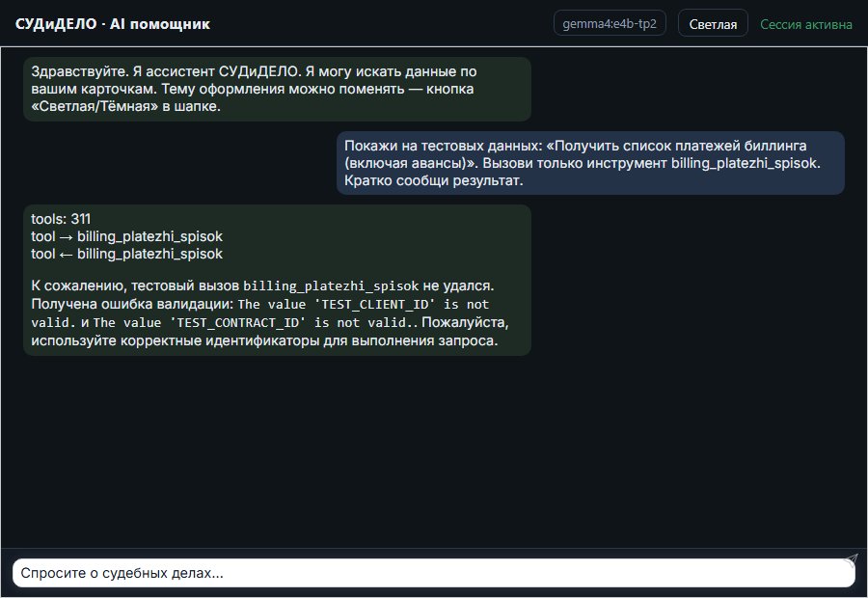This screenshot has height=598, width=868.
Task: Click the СУДиДЕЛО · AI помощник title
Action: 113,24
